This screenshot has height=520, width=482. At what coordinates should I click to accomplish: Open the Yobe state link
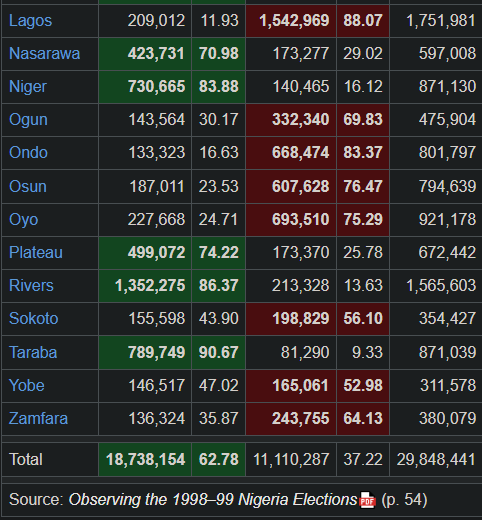pyautogui.click(x=27, y=386)
